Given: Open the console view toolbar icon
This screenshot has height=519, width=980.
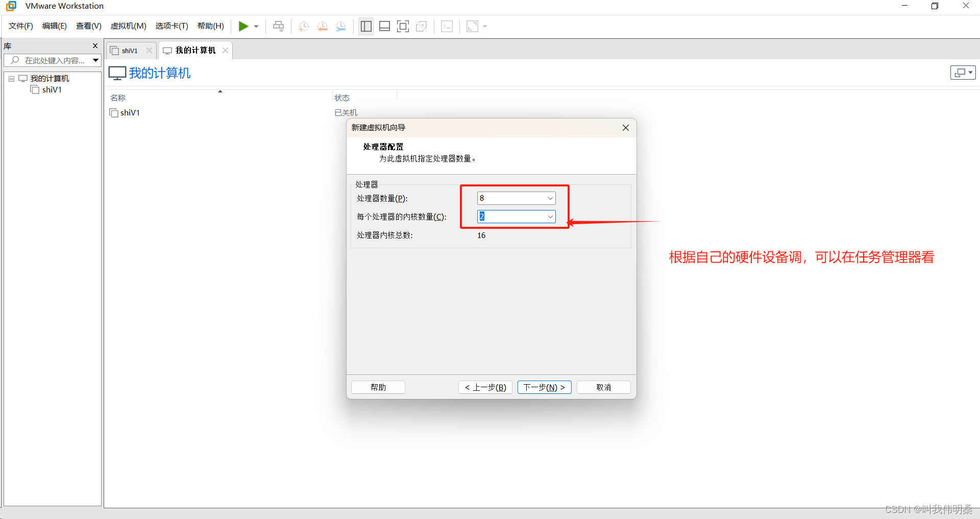Looking at the screenshot, I should click(447, 26).
